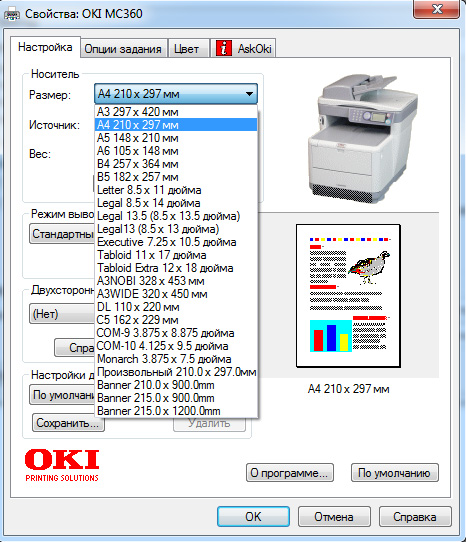Click the Сохранить... button
Screen dimensions: 466x542
(68, 423)
